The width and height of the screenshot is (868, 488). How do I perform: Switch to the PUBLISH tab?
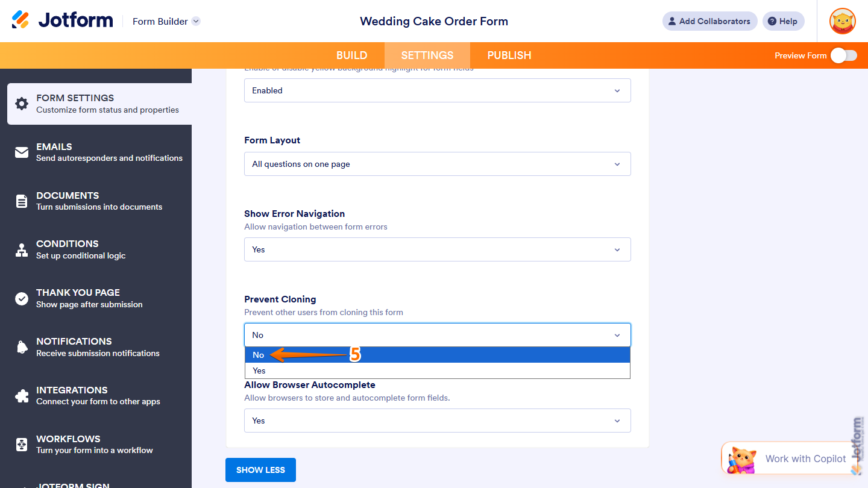pos(509,55)
